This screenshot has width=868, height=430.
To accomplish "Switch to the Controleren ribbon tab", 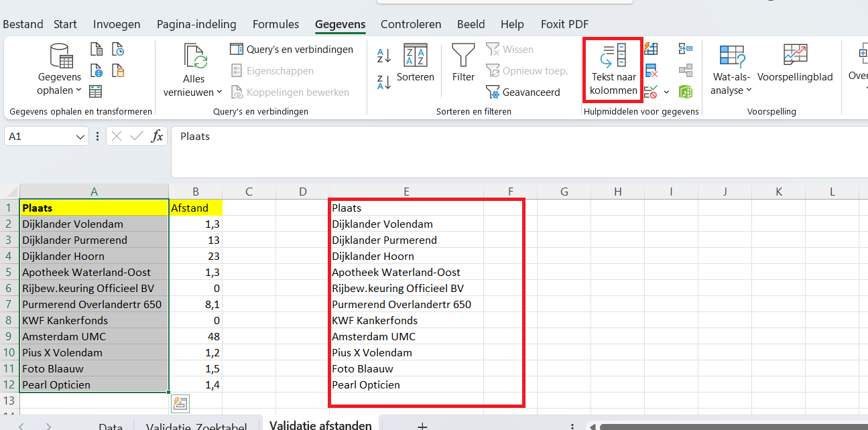I will click(411, 24).
